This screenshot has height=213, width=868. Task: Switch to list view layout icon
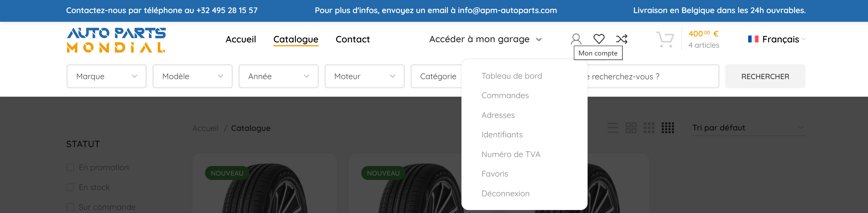click(613, 128)
